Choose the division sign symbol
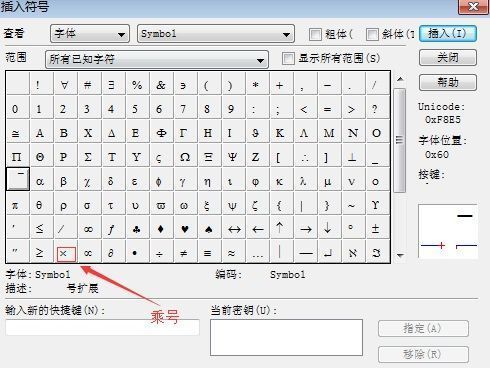Image resolution: width=490 pixels, height=368 pixels. click(x=159, y=254)
